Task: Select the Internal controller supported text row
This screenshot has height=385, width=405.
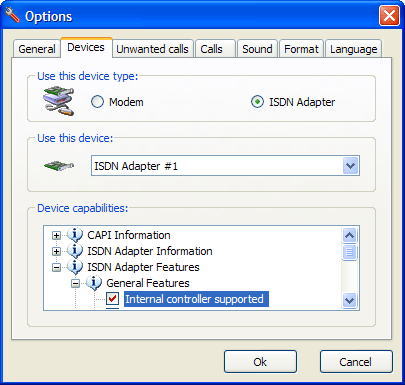Action: (x=196, y=299)
